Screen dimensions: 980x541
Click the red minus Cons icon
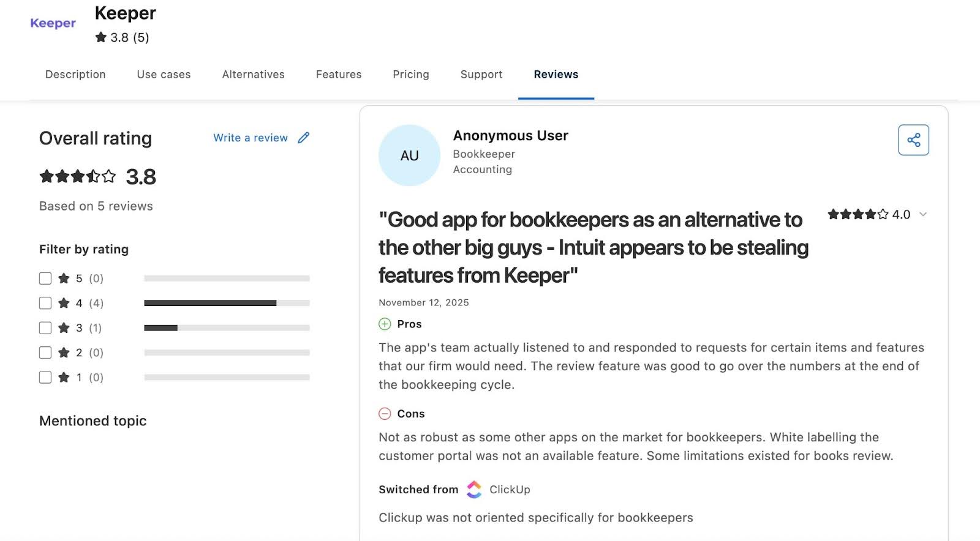point(385,414)
